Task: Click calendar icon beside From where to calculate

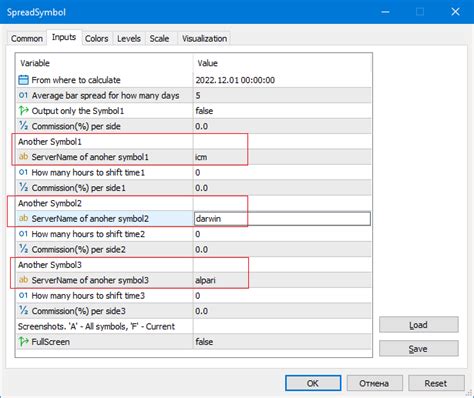Action: pyautogui.click(x=23, y=80)
